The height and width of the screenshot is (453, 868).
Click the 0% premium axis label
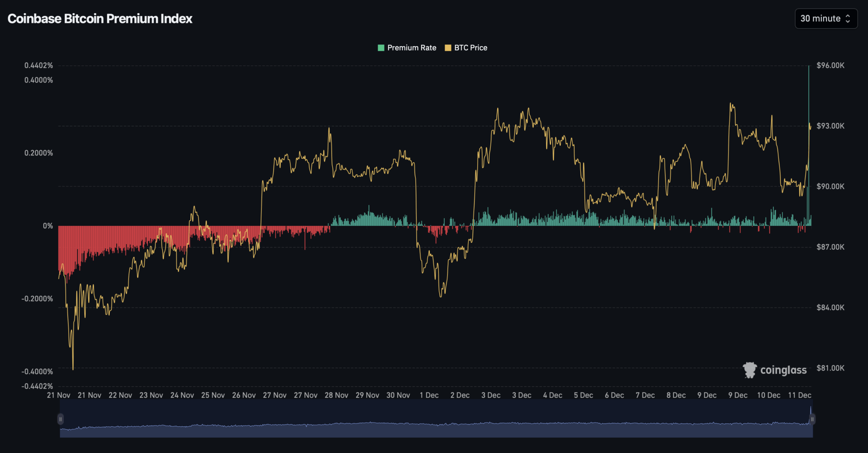48,226
